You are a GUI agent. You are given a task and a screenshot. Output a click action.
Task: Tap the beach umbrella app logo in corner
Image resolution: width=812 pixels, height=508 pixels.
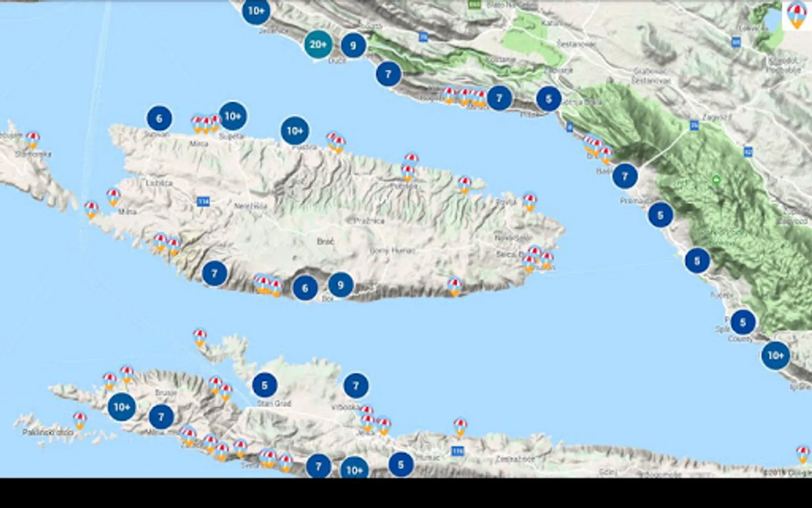coord(797,15)
